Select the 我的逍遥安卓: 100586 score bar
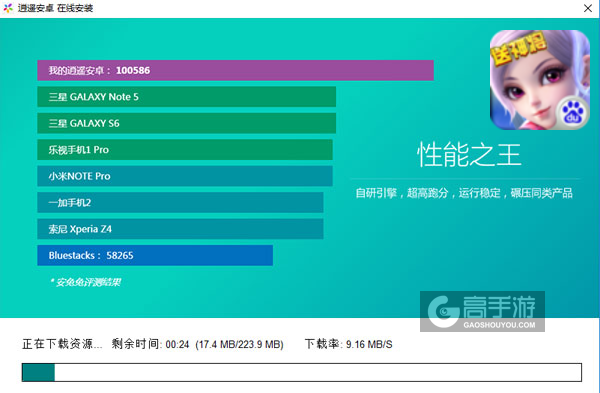 click(x=235, y=70)
